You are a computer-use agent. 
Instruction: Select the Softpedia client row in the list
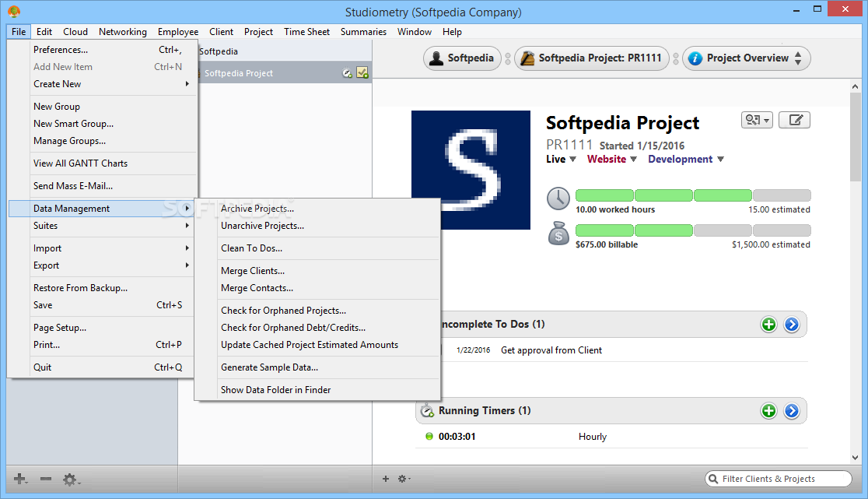(285, 51)
